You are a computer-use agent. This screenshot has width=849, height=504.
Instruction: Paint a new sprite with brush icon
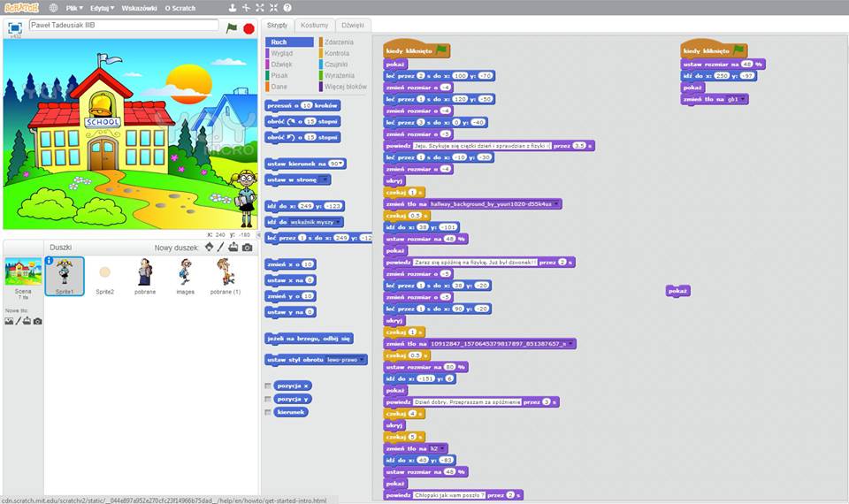[221, 248]
